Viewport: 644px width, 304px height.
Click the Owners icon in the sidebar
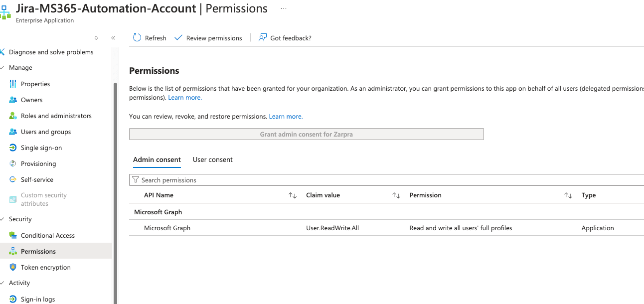[x=13, y=100]
